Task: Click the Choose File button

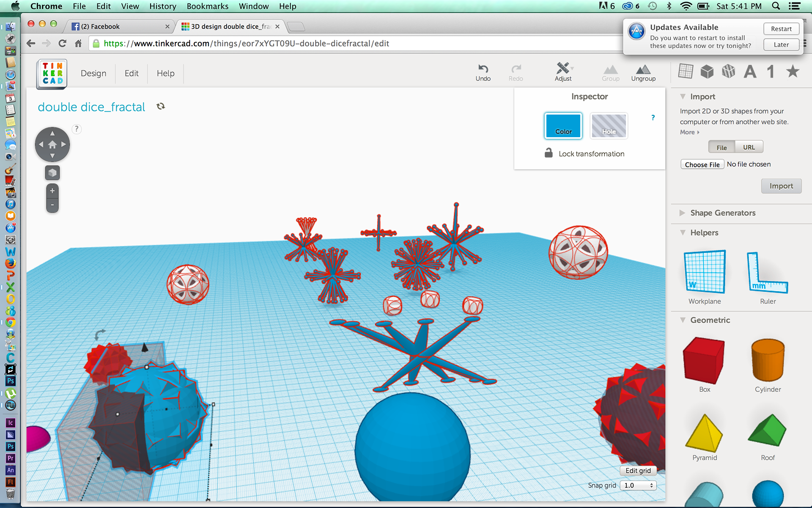Action: pos(702,164)
